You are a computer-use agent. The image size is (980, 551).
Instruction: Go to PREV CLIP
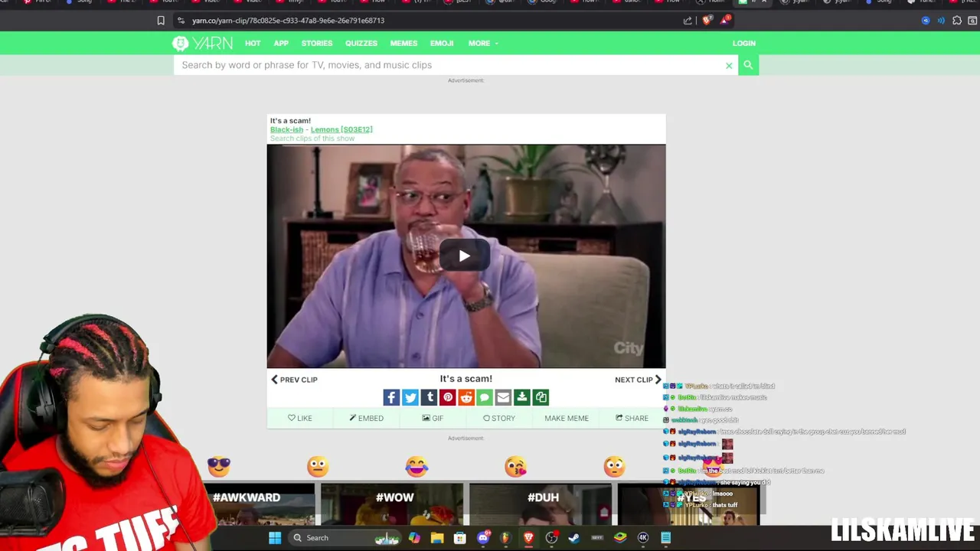point(294,380)
